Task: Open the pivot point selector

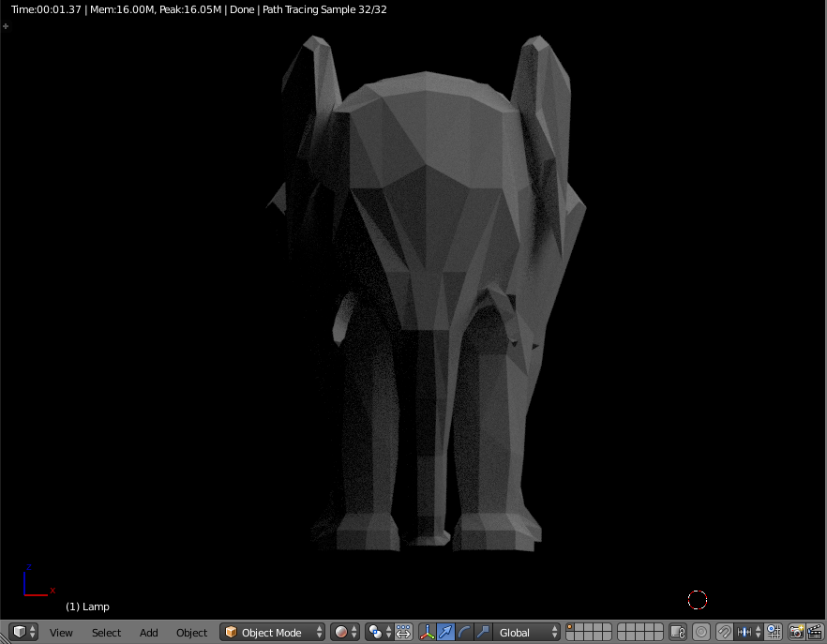Action: click(x=380, y=632)
